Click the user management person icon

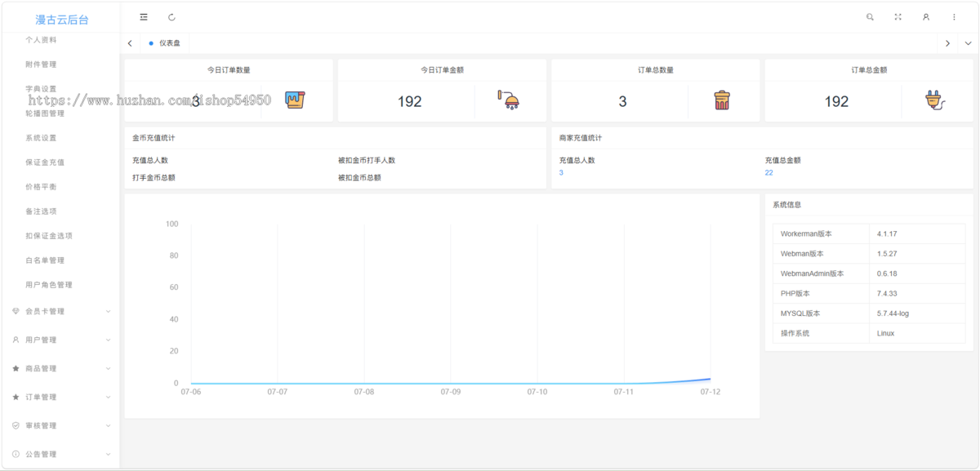coord(16,340)
